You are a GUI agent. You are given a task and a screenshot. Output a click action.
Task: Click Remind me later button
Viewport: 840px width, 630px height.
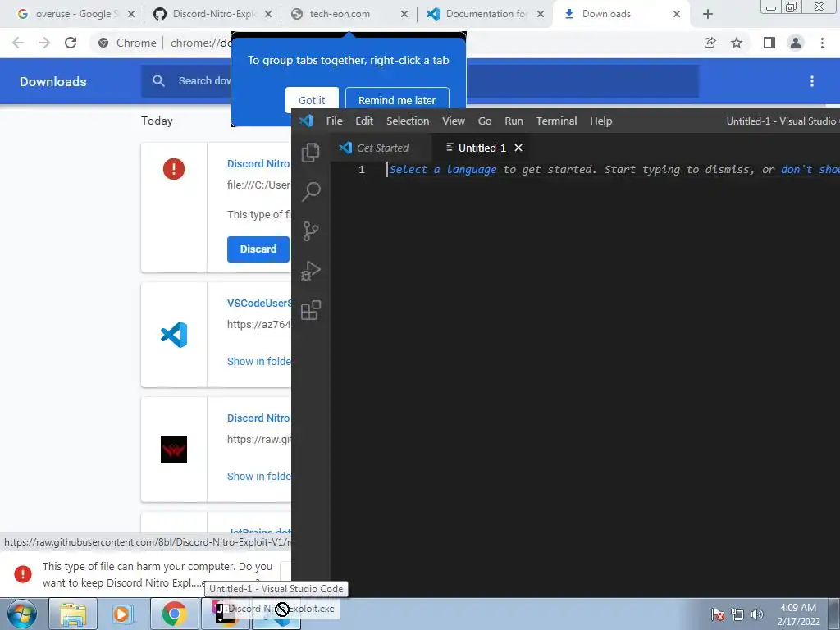pos(397,100)
